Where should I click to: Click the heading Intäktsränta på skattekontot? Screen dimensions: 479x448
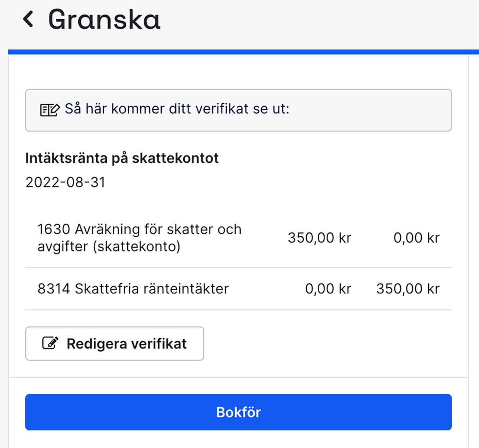pos(122,158)
